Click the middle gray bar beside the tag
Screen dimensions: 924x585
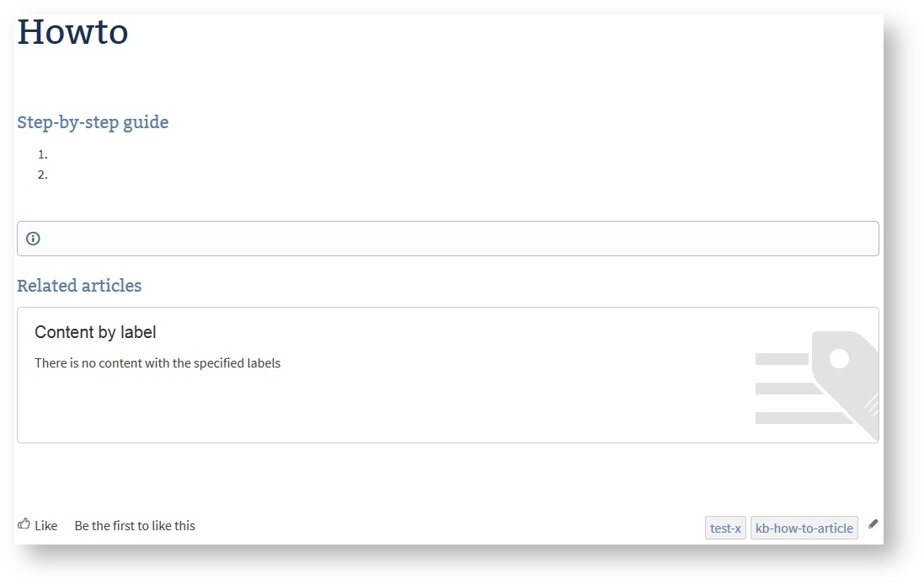pos(788,389)
